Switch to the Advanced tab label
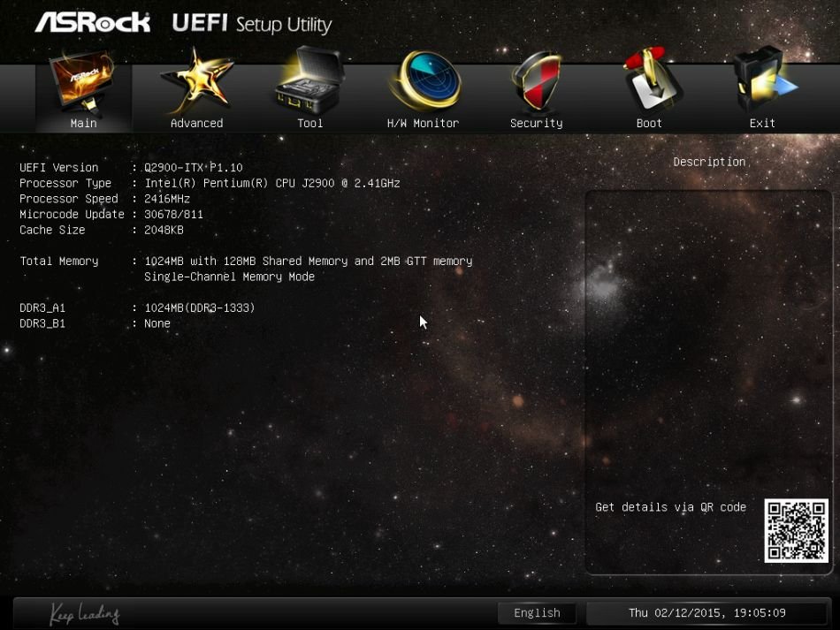This screenshot has width=840, height=630. [x=196, y=123]
